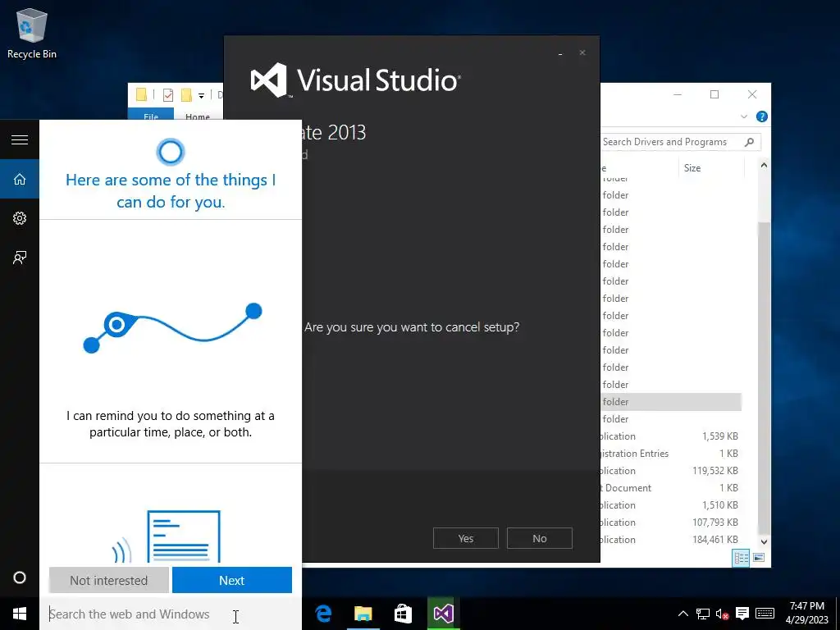Open the Cortana feedback icon
Screen dimensions: 840x630
click(x=20, y=258)
